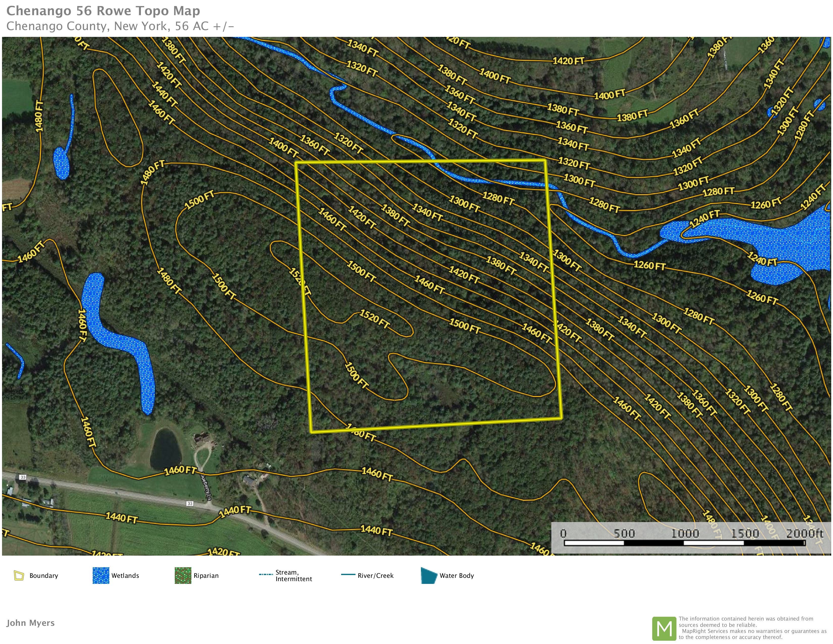The image size is (833, 644).
Task: Click the Chenango County subtitle text
Action: (120, 26)
